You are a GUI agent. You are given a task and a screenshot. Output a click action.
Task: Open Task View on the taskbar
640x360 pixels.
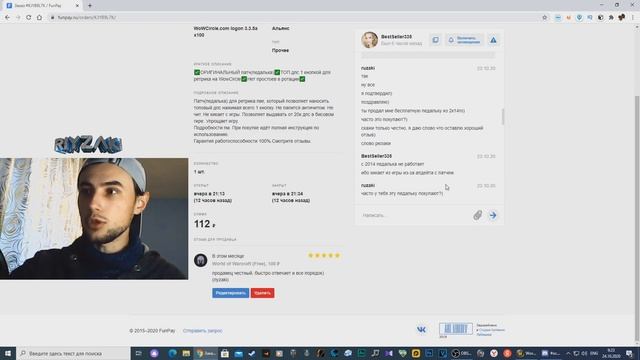point(138,353)
